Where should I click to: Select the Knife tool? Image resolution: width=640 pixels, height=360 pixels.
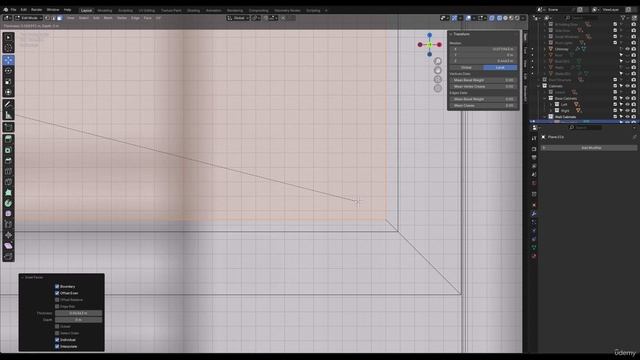point(8,182)
